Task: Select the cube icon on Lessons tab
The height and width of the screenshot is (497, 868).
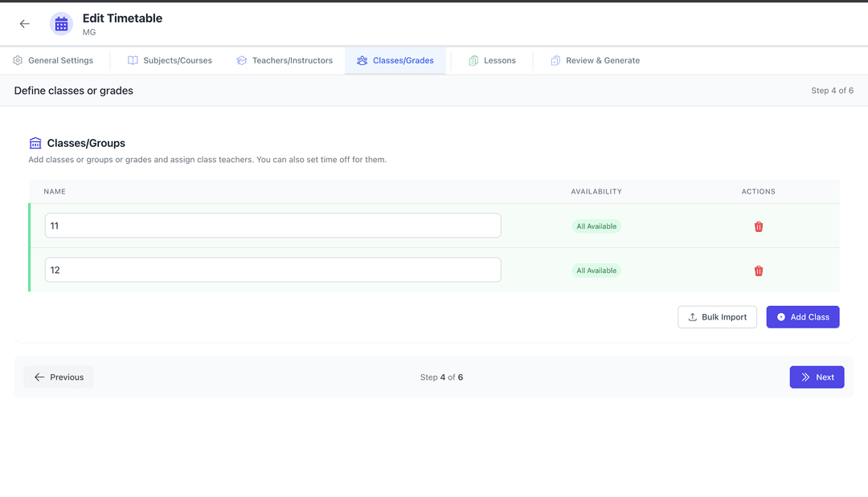Action: pyautogui.click(x=473, y=60)
